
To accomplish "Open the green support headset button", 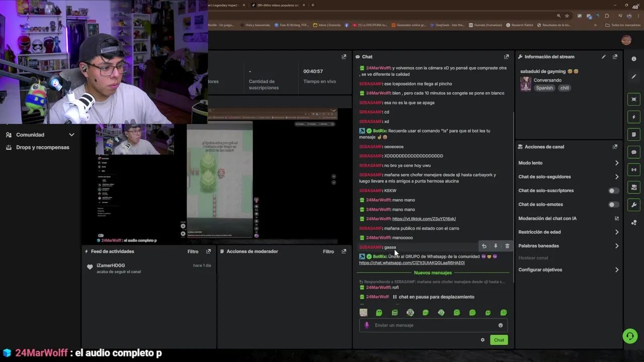I will tap(630, 336).
